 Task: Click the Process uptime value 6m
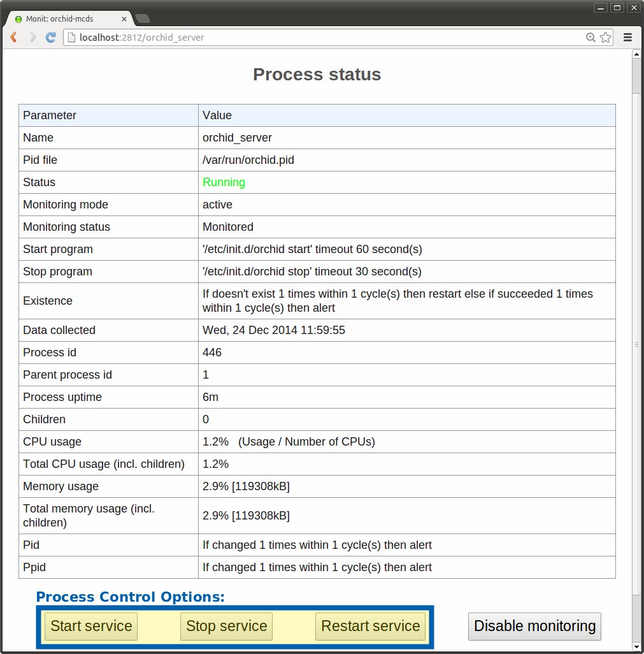(210, 397)
